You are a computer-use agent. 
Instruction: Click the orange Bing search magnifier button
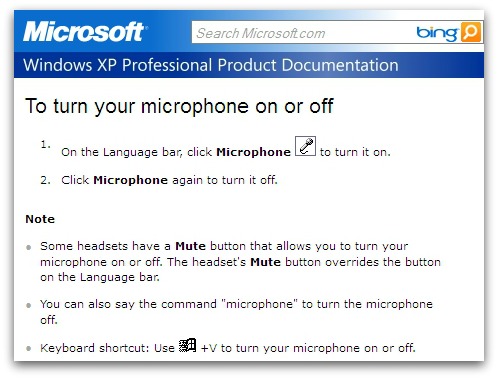pyautogui.click(x=471, y=32)
